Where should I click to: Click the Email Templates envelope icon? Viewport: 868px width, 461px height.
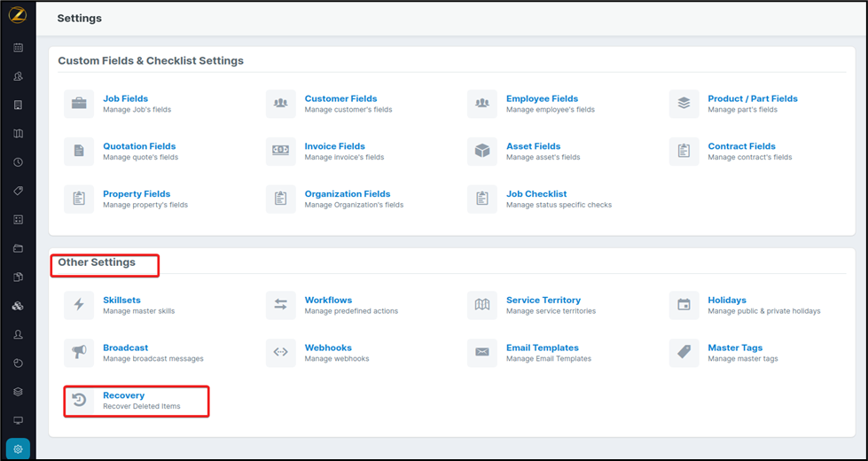coord(482,353)
